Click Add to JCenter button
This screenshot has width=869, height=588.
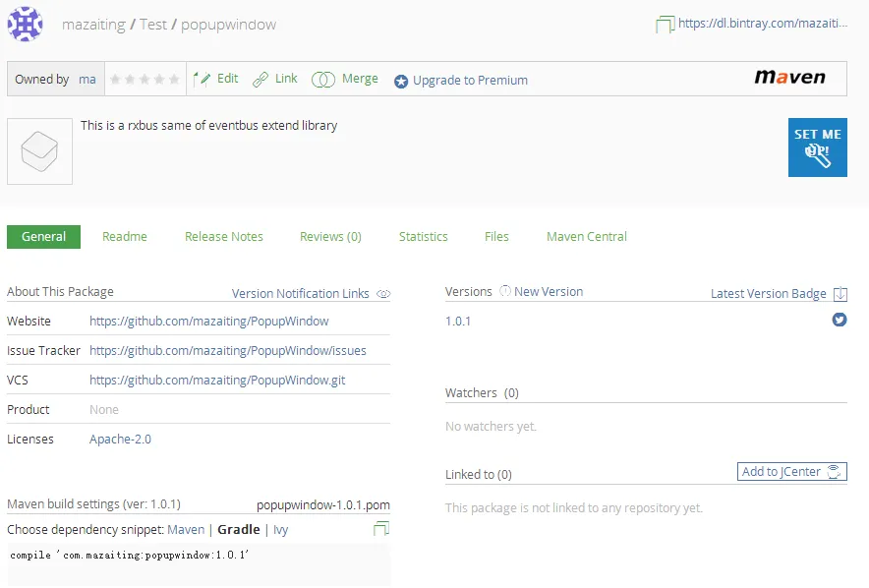pos(792,472)
